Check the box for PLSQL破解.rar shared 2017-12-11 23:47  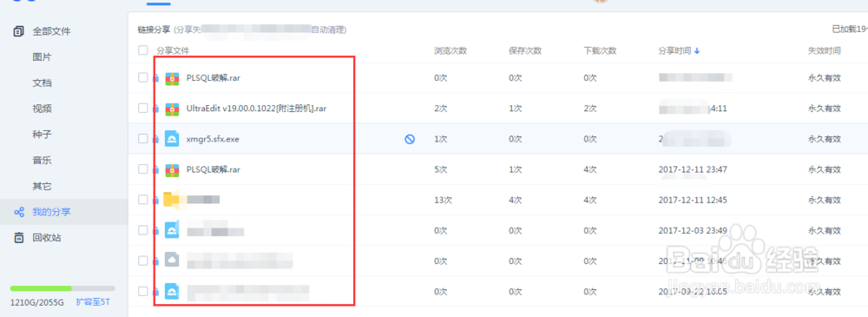[143, 169]
